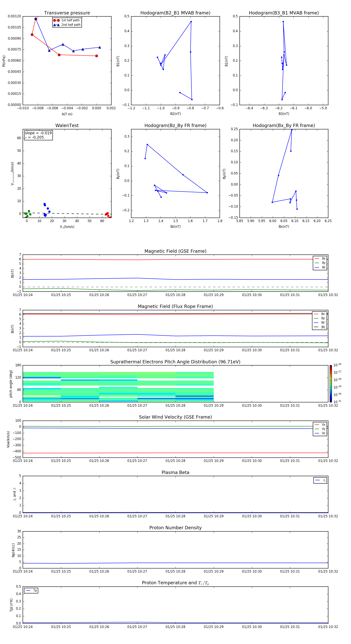Click the 'Bx(nT)' x-axis label
This screenshot has width=351, height=644.
[284, 227]
